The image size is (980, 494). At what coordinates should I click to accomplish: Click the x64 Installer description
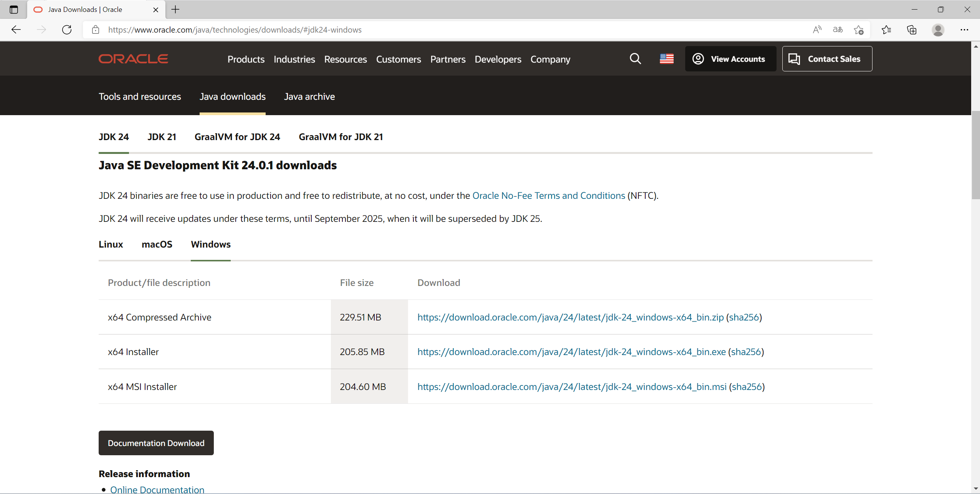[x=133, y=352]
